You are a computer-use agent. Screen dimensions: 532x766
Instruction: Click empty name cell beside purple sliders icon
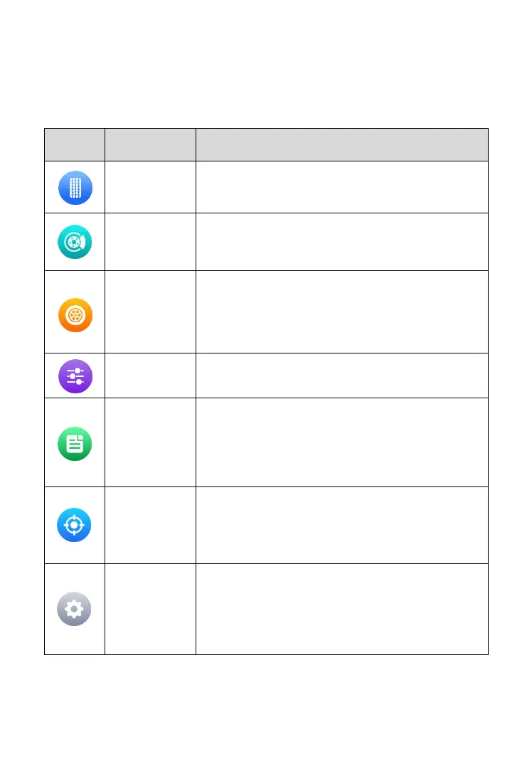(150, 376)
